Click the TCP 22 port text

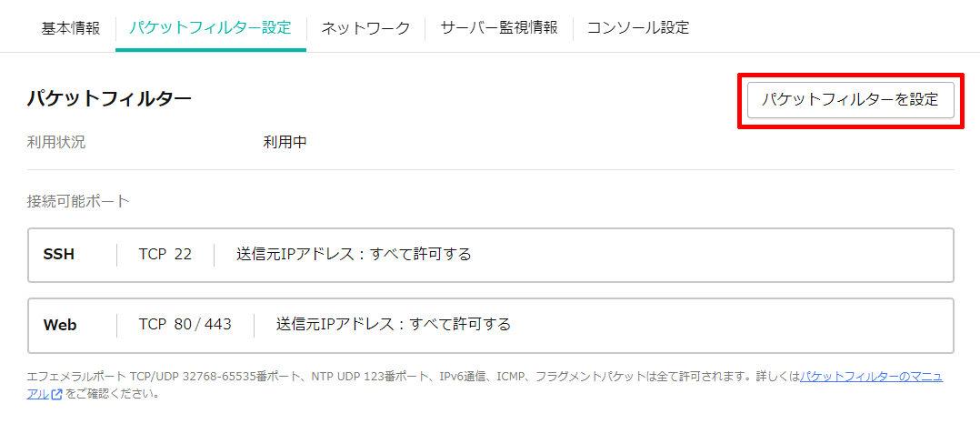[165, 255]
